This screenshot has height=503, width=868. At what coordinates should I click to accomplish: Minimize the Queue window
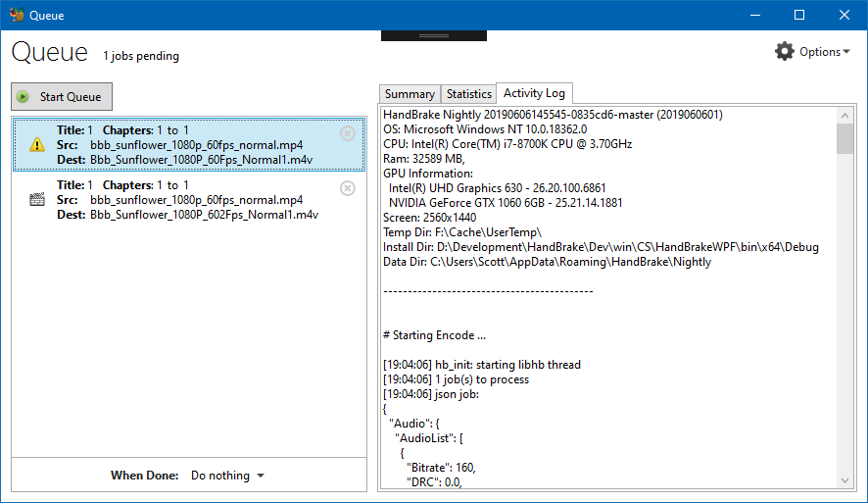pyautogui.click(x=755, y=15)
